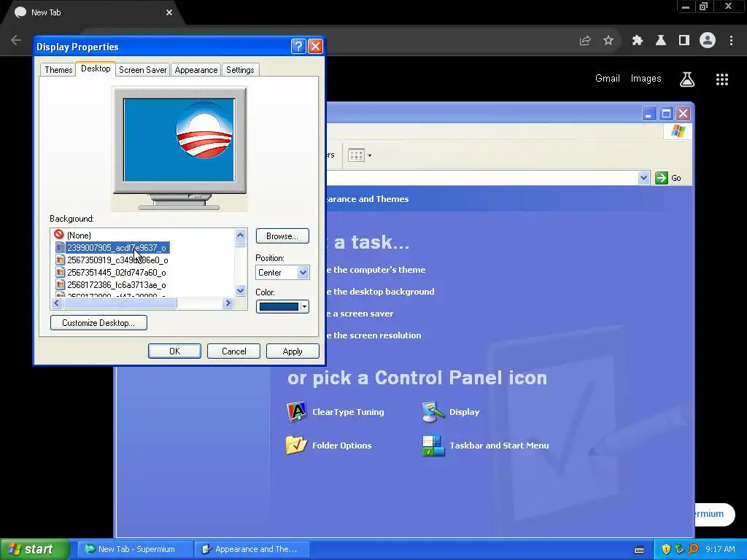Click the Browse... button
The width and height of the screenshot is (747, 560).
[x=282, y=236]
